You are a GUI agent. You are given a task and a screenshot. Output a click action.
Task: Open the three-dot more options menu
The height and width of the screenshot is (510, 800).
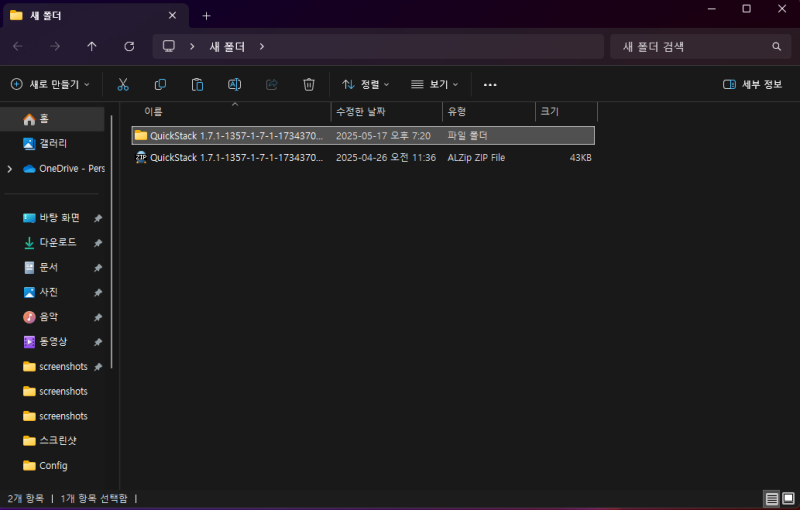(490, 85)
